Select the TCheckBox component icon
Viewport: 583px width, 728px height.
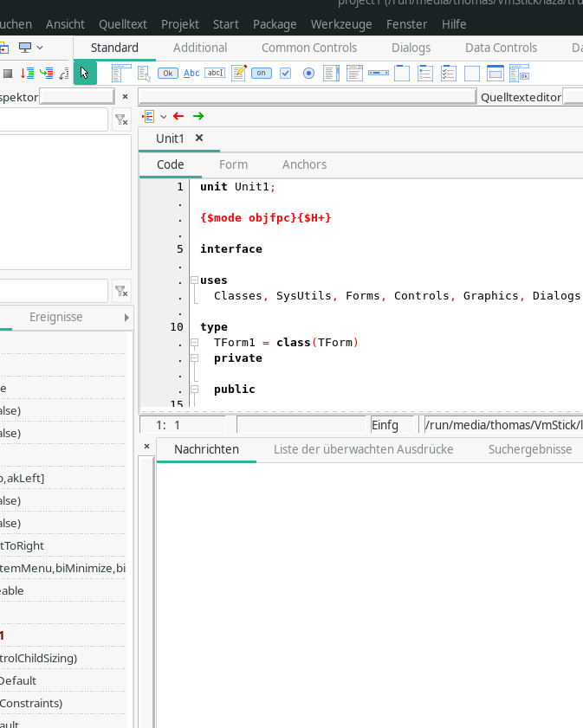coord(285,74)
